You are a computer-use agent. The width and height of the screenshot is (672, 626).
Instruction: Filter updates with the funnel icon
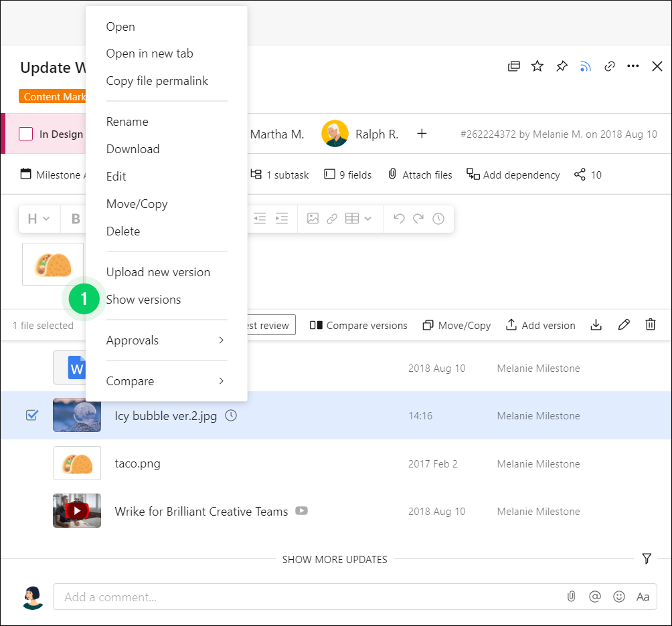pyautogui.click(x=647, y=558)
